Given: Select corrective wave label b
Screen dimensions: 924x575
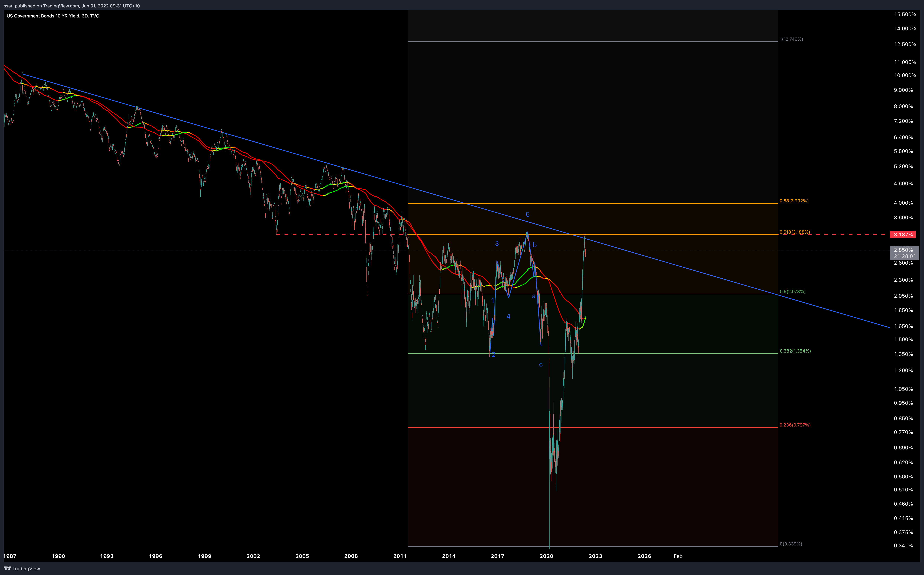Looking at the screenshot, I should (x=535, y=245).
